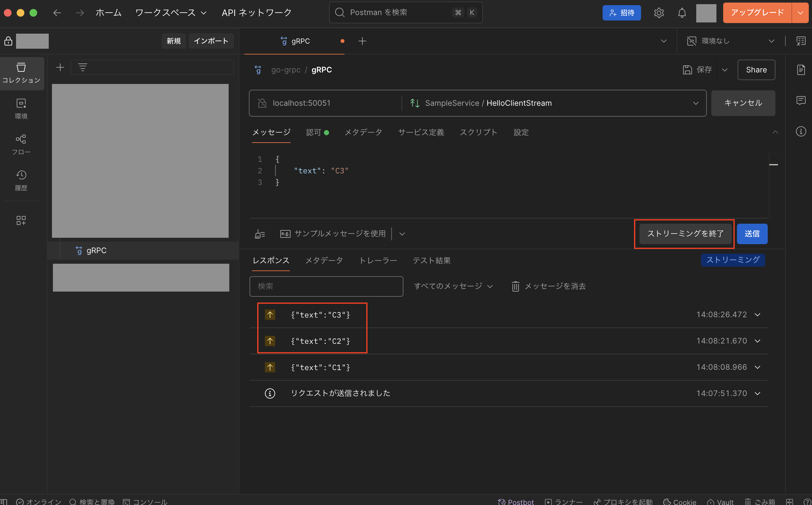Click the workspace lock icon
The height and width of the screenshot is (505, 812).
tap(8, 41)
